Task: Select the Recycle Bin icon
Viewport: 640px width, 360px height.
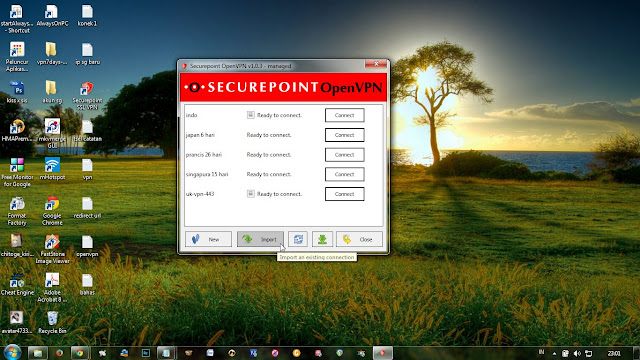Action: pos(52,322)
